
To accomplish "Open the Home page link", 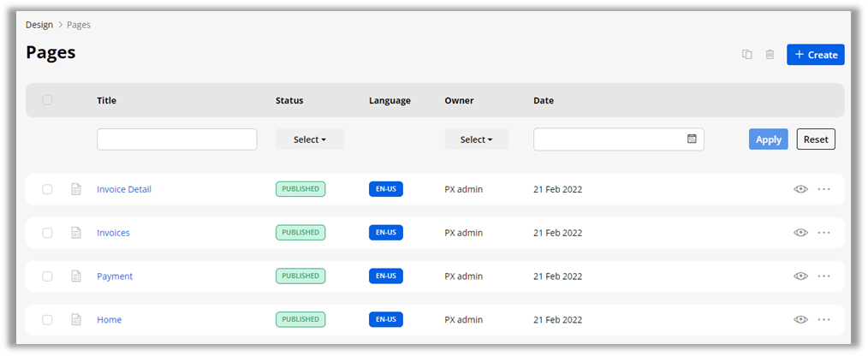I will (x=109, y=320).
